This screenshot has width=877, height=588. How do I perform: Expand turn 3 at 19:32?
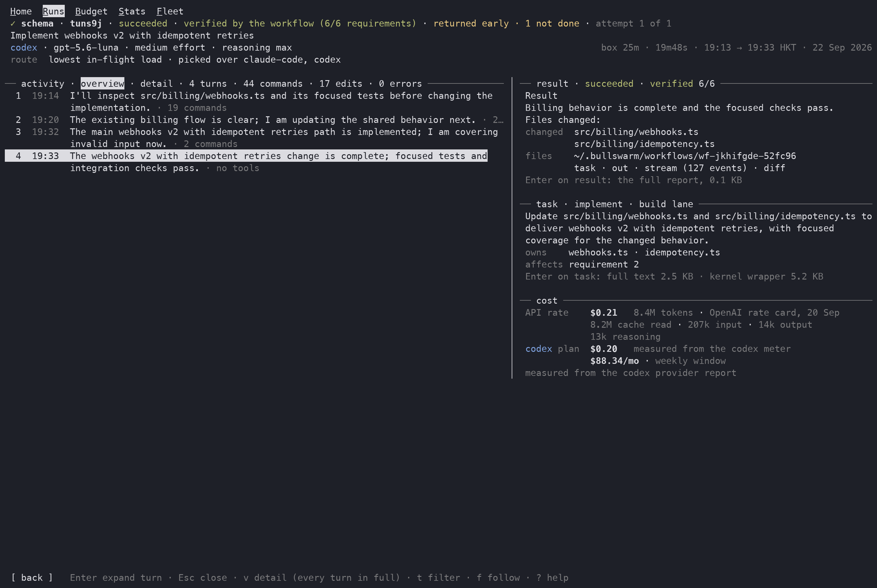coord(254,138)
